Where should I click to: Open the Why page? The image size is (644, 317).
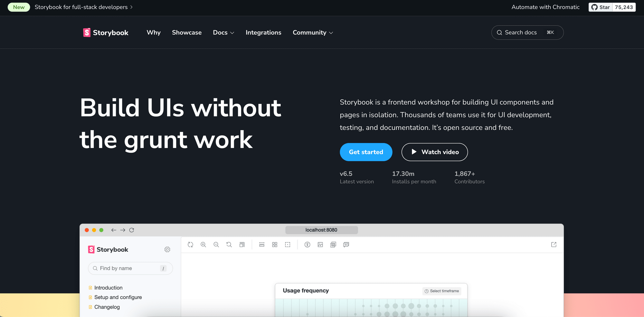tap(154, 32)
